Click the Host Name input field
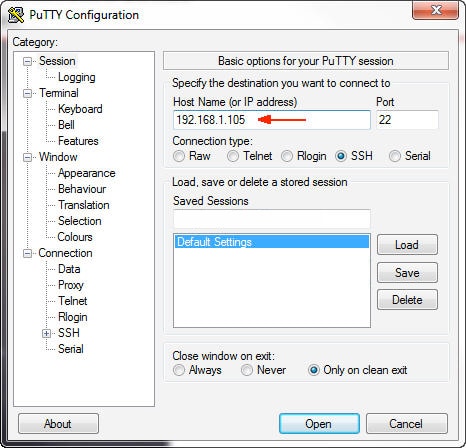This screenshot has width=466, height=448. pyautogui.click(x=272, y=120)
